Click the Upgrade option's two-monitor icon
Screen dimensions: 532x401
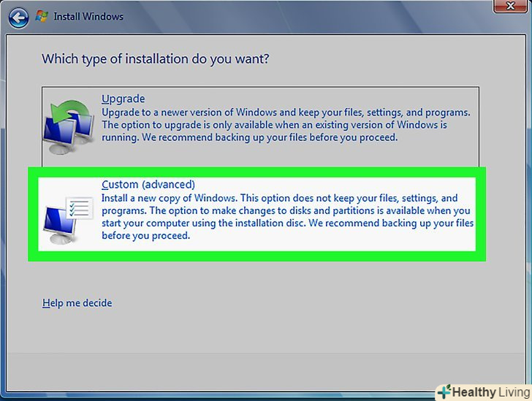click(69, 127)
